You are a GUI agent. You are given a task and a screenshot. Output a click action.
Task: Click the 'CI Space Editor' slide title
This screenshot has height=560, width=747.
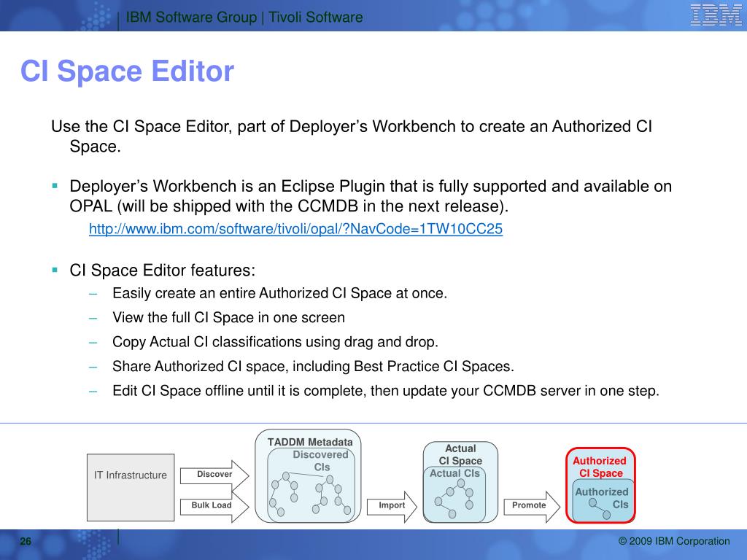tap(127, 71)
